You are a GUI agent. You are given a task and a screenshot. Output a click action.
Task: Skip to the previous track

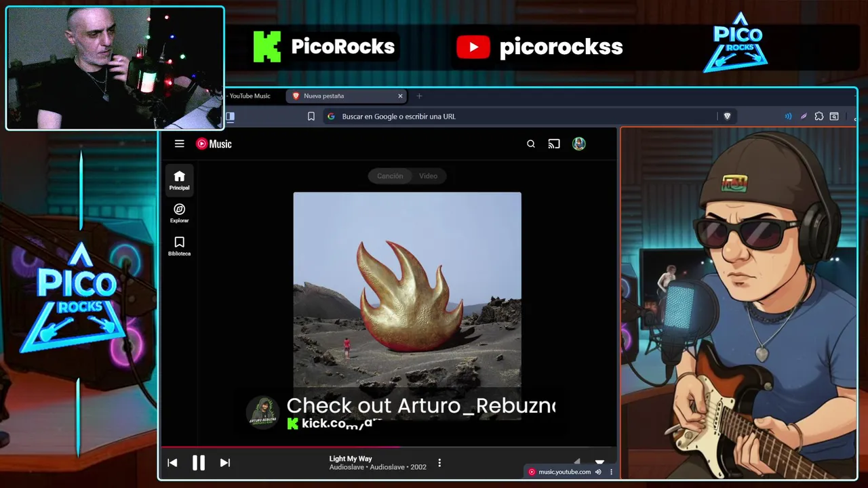(x=172, y=463)
